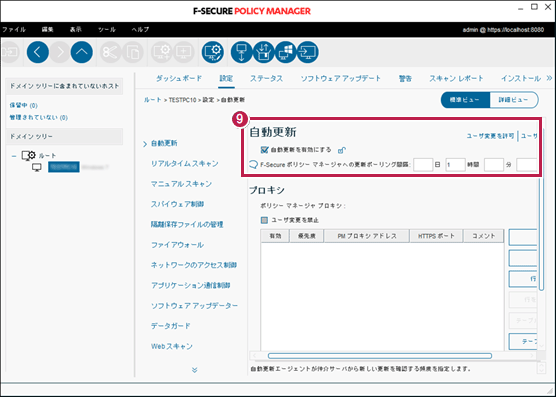Collapse the ルート tree node

pyautogui.click(x=14, y=156)
